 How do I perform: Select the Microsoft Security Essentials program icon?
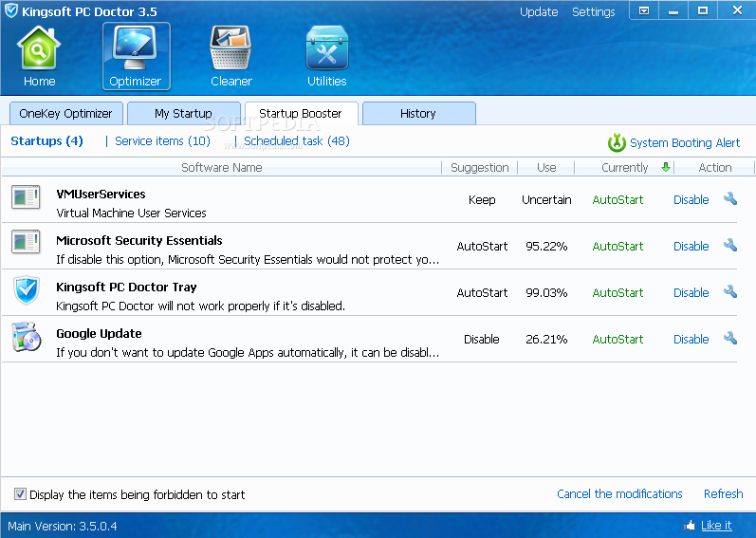[26, 242]
